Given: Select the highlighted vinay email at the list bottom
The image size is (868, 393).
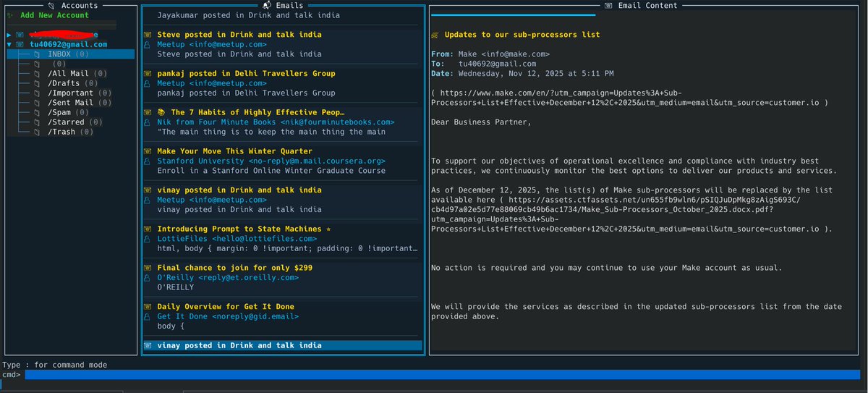Looking at the screenshot, I should [282, 345].
